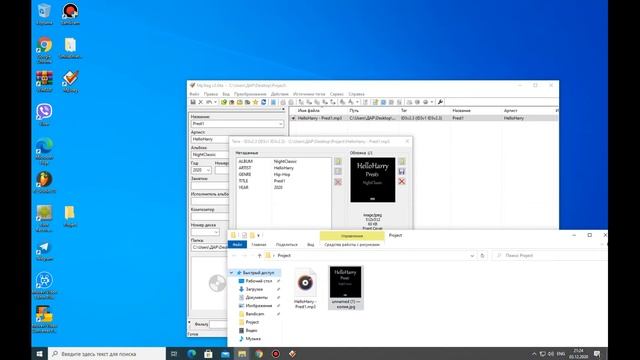Viewport: 640px width, 360px height.
Task: Click the Поиск: Project search field
Action: click(x=551, y=256)
